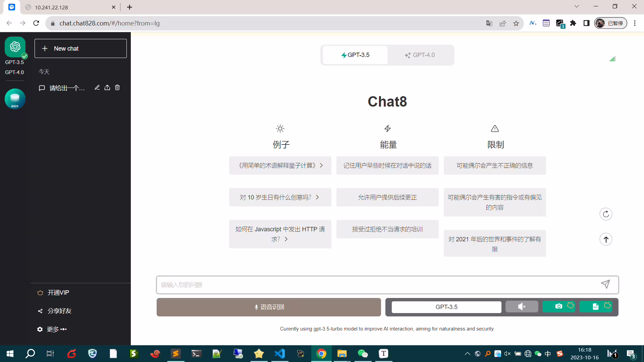Screen dimensions: 644x362
Task: Toggle the Chrome side panel icon
Action: coord(586,23)
